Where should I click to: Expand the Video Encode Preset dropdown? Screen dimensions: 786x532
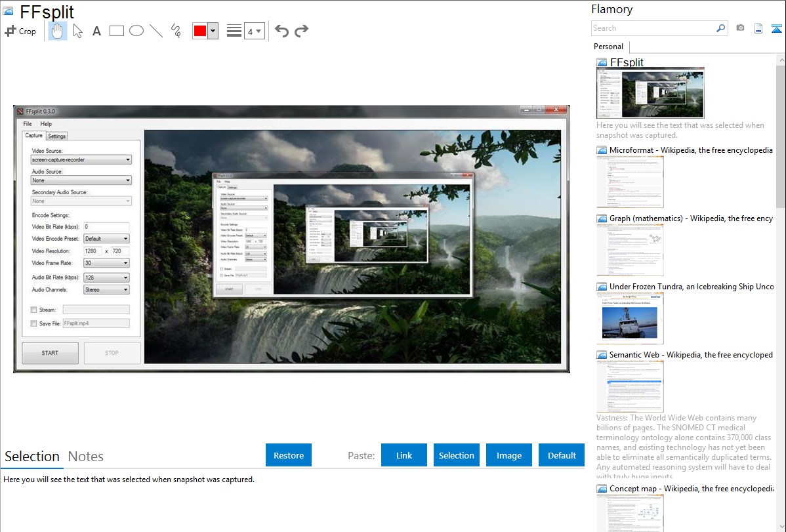click(106, 239)
